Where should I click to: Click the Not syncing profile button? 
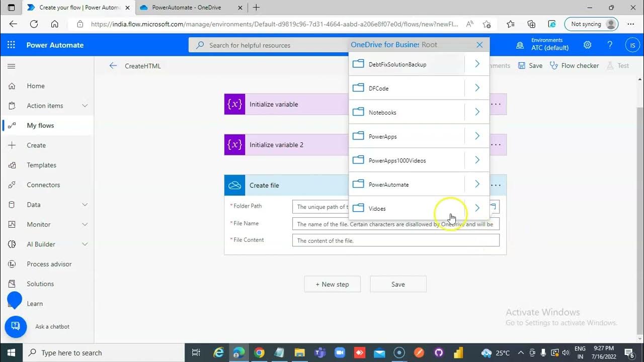point(591,24)
